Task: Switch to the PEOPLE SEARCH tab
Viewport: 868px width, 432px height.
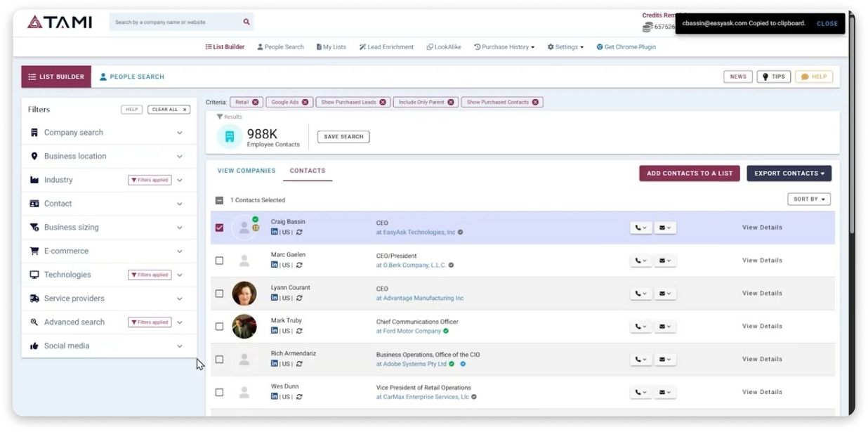Action: (132, 77)
